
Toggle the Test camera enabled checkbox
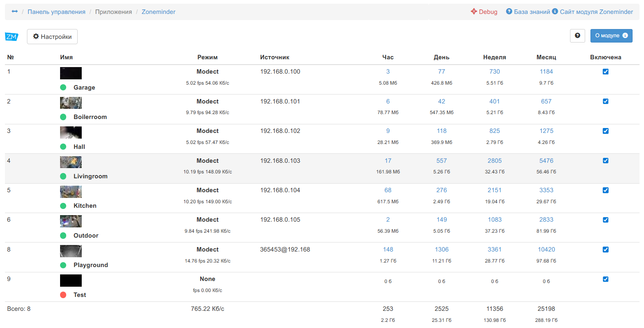pyautogui.click(x=605, y=279)
